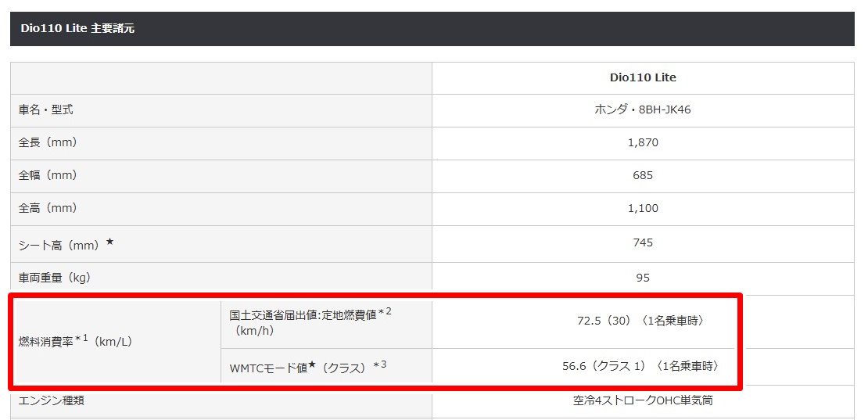
Task: Select the 1,100 height value
Action: click(642, 209)
